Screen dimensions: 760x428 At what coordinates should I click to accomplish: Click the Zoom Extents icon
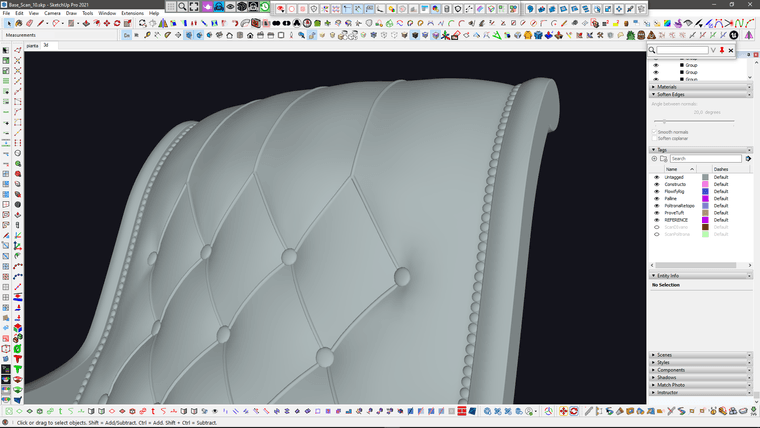click(x=194, y=6)
